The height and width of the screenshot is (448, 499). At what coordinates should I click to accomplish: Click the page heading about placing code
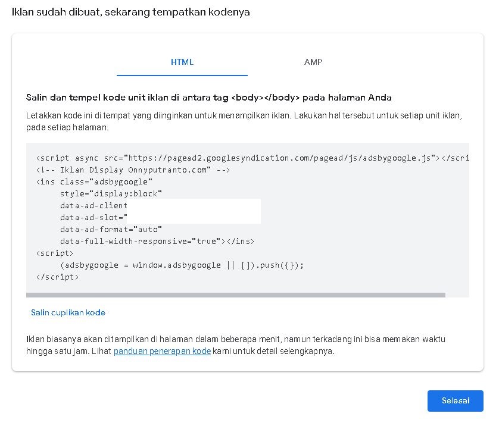click(x=131, y=11)
